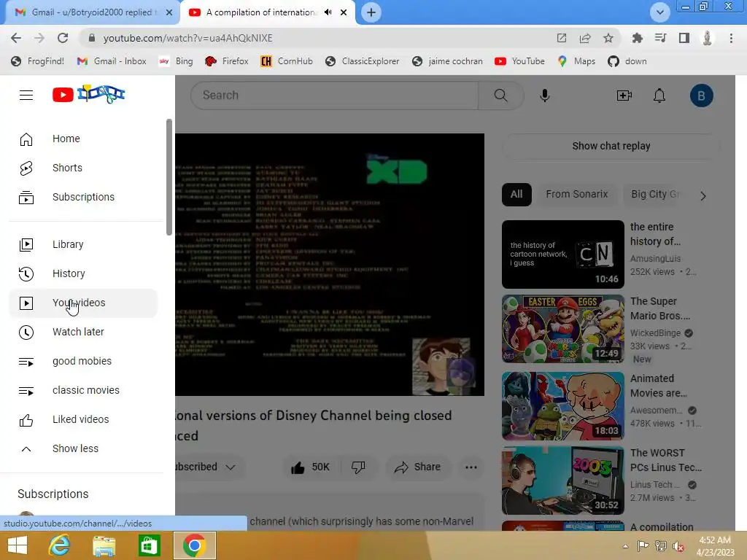The width and height of the screenshot is (747, 560).
Task: Click Show chat replay button
Action: click(x=611, y=146)
